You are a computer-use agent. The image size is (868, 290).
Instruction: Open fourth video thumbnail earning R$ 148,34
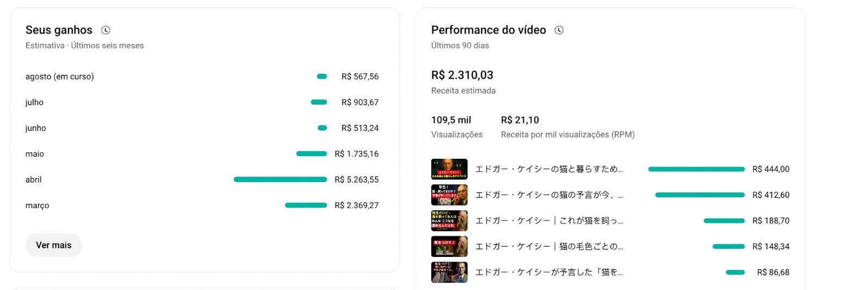pyautogui.click(x=449, y=247)
